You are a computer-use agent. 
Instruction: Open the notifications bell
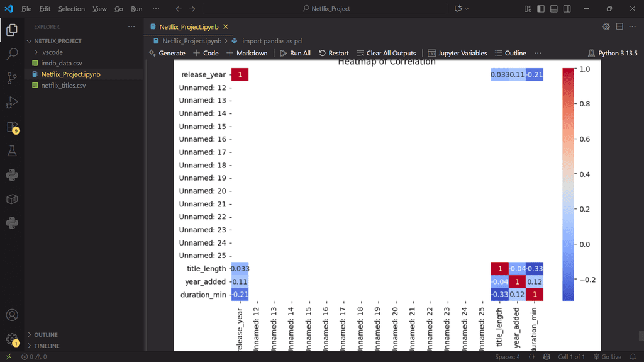[633, 357]
